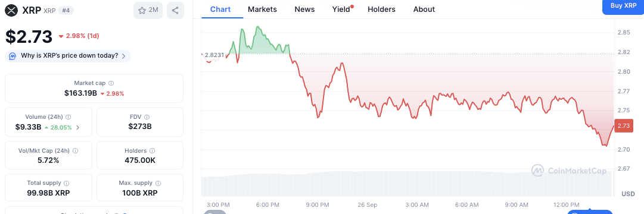644x214 pixels.
Task: Expand Volume (24h) details chevron
Action: [78, 127]
